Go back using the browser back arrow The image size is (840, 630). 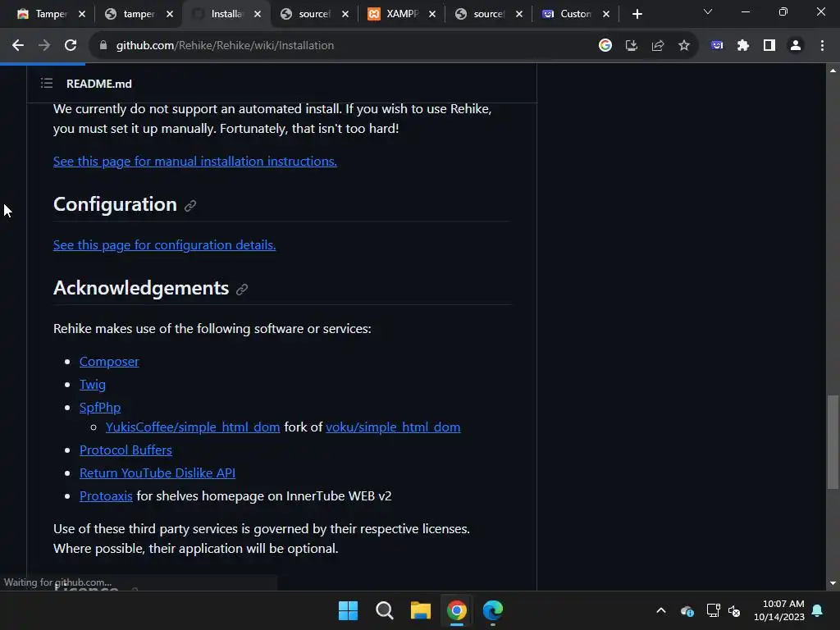coord(18,46)
